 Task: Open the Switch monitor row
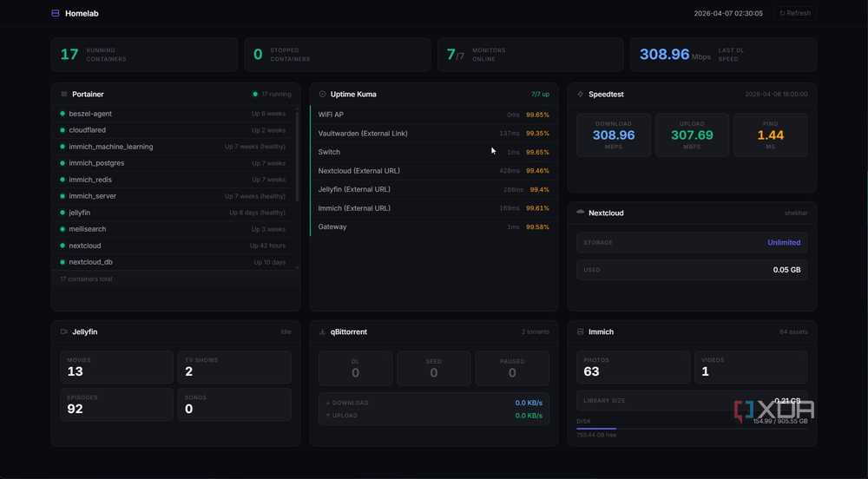click(433, 152)
